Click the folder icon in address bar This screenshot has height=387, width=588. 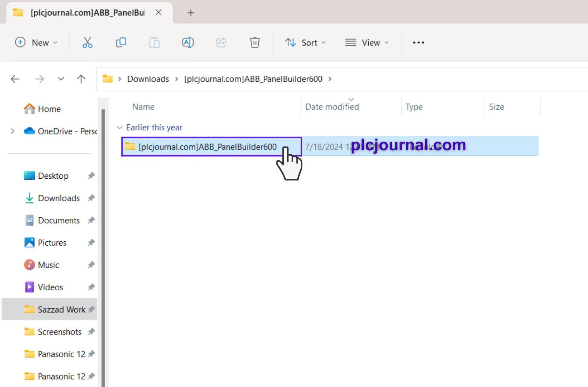point(108,79)
